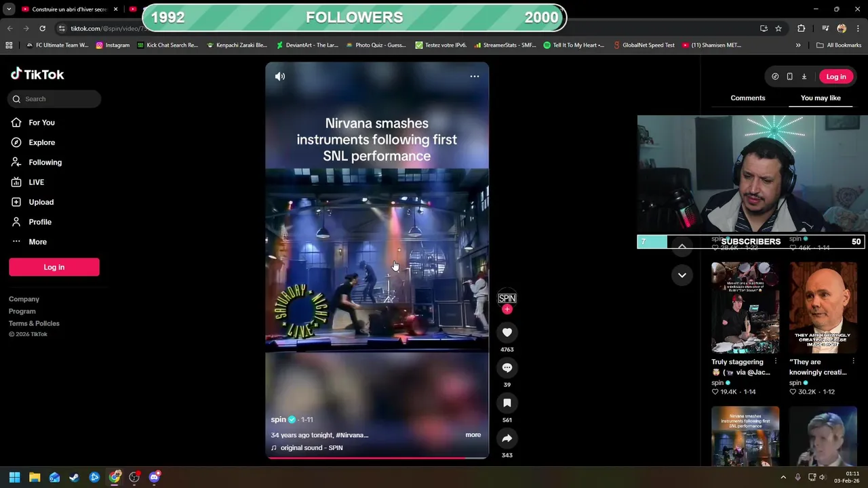The width and height of the screenshot is (868, 488).
Task: Mute the TikTok video with speaker icon
Action: tap(280, 77)
